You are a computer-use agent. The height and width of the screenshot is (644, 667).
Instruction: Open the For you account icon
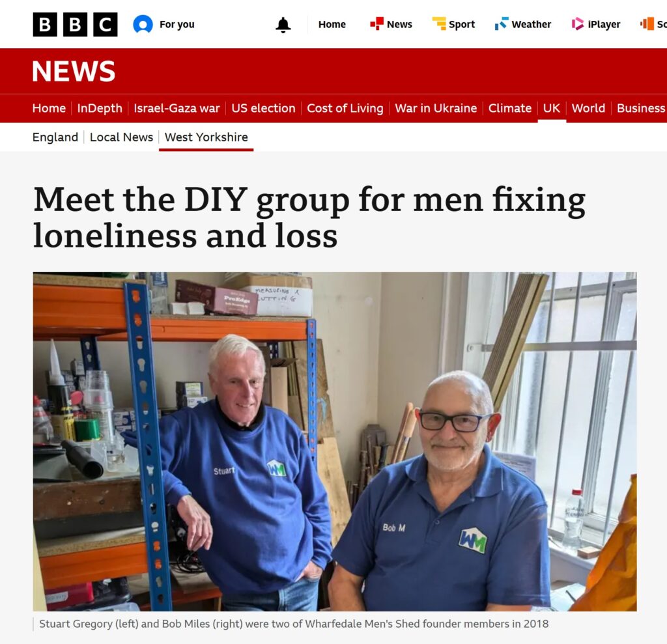pyautogui.click(x=143, y=24)
